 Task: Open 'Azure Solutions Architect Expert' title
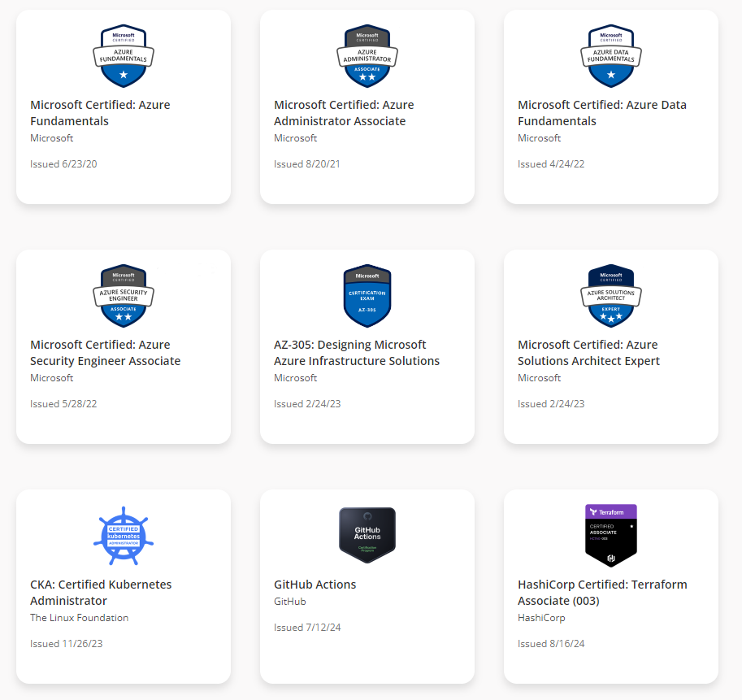588,353
